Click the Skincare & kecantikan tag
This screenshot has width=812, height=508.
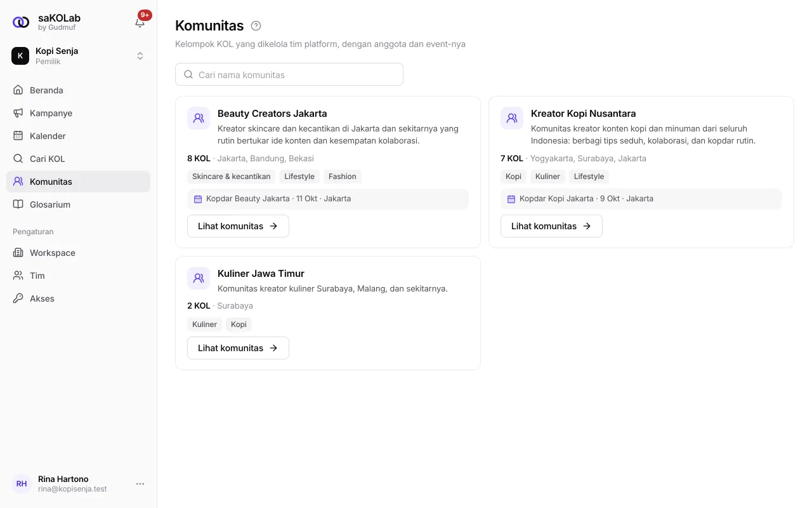pos(232,177)
